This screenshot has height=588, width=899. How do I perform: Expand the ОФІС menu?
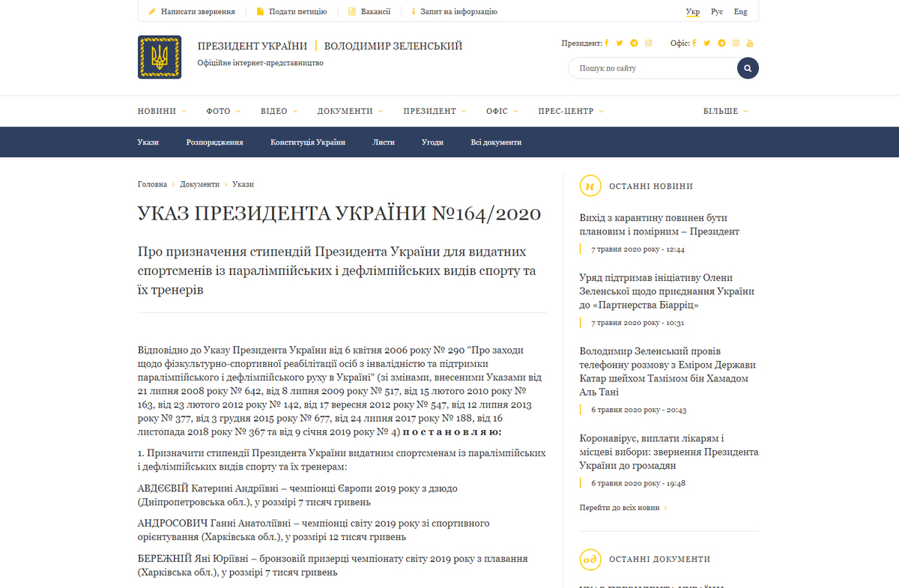pos(502,111)
